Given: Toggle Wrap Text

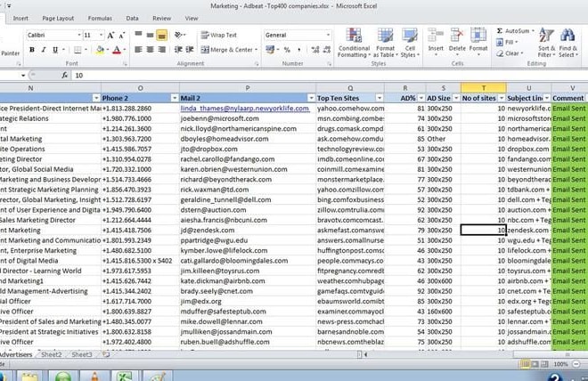Looking at the screenshot, I should coord(219,36).
